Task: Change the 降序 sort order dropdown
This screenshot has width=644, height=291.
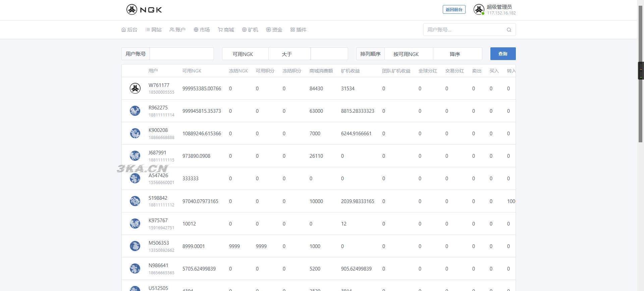Action: pos(457,54)
